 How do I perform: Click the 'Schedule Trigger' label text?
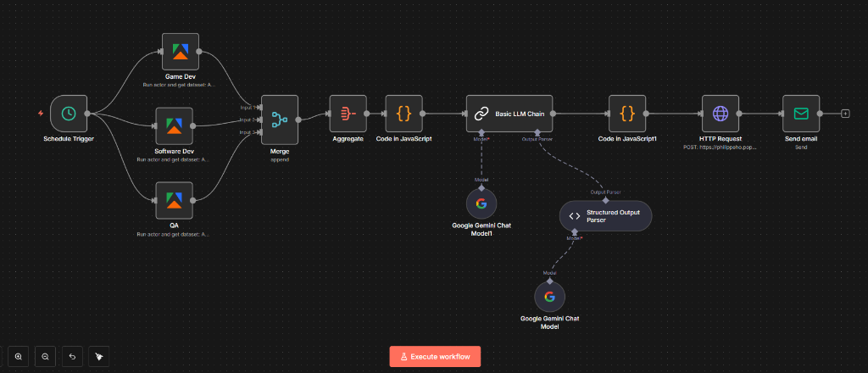pyautogui.click(x=69, y=138)
